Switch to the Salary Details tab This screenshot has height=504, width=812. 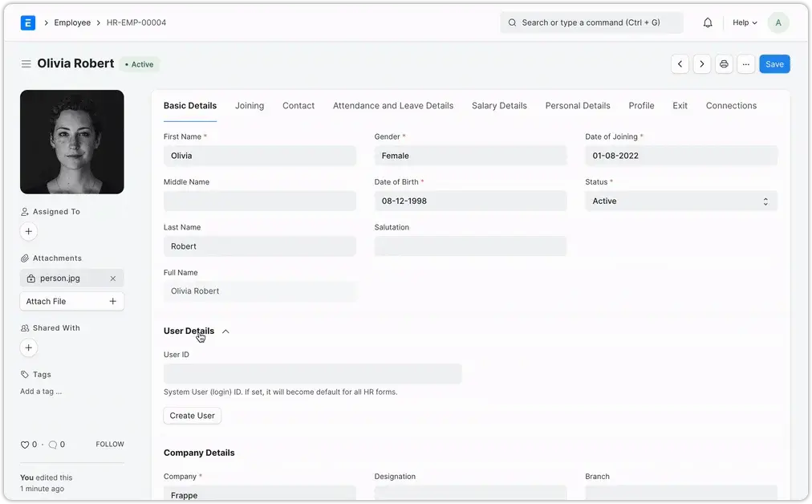(498, 105)
